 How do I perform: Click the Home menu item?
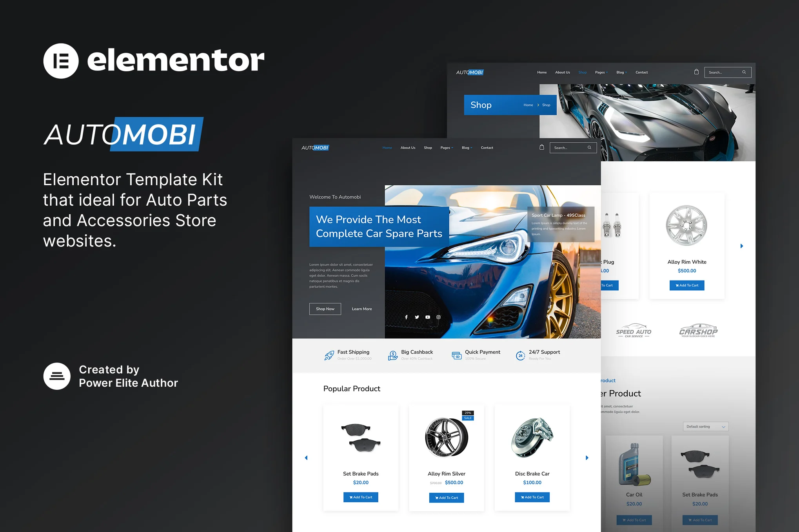click(x=385, y=147)
